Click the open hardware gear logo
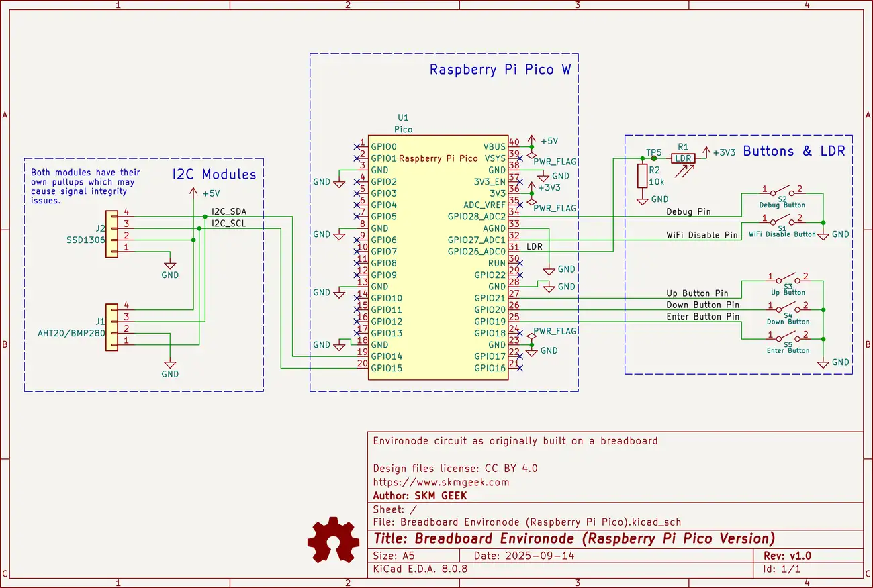 (334, 539)
